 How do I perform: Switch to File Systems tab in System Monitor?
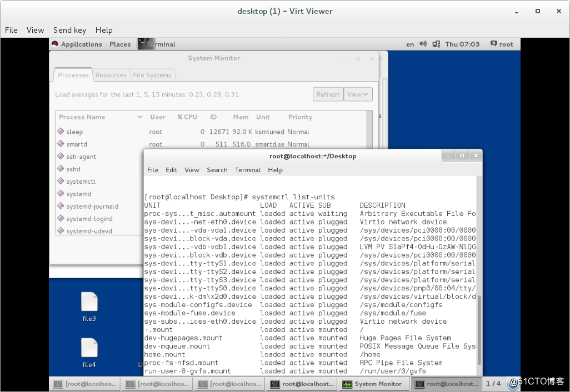[152, 75]
